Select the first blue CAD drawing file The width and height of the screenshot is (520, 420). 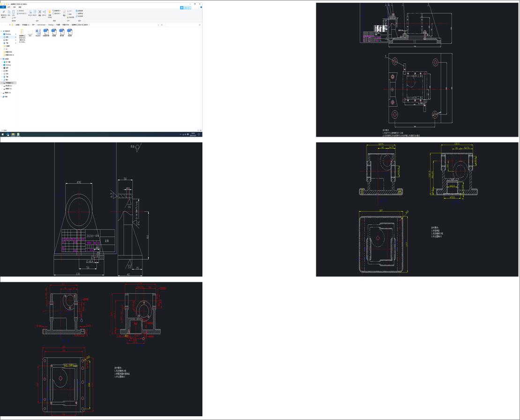[x=46, y=32]
